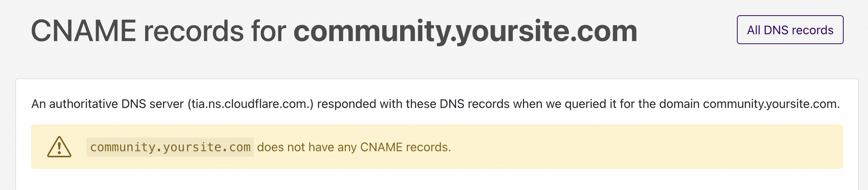868x190 pixels.
Task: Click the 'does not have any CNAME records' message
Action: (354, 147)
